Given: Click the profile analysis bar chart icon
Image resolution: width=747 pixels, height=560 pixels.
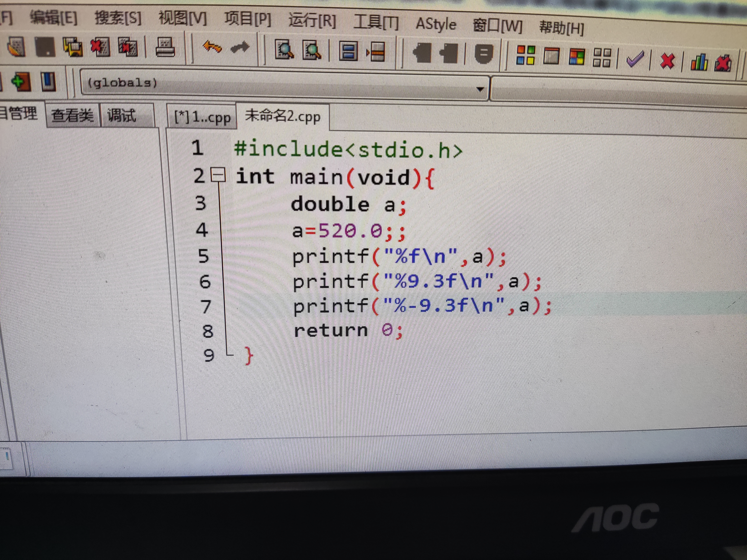Looking at the screenshot, I should 699,62.
